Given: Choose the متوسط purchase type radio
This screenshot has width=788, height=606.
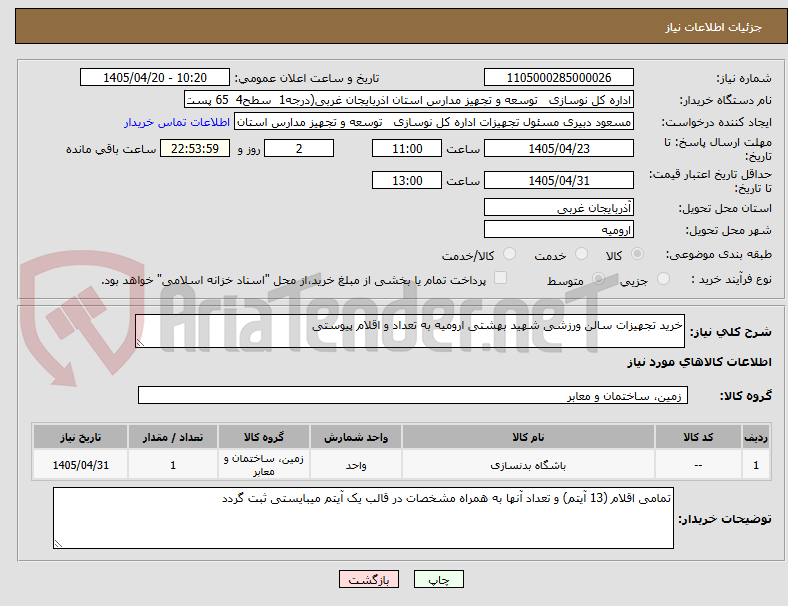Looking at the screenshot, I should click(x=598, y=278).
